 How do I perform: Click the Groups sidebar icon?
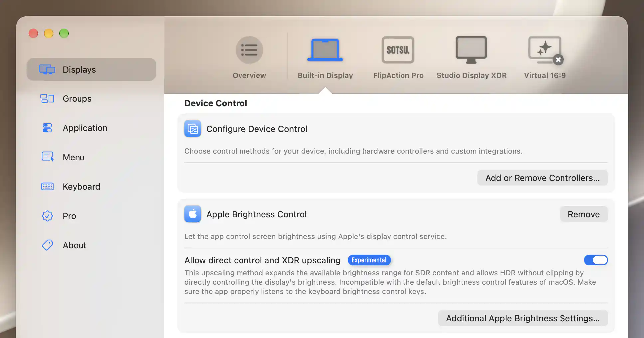click(47, 98)
